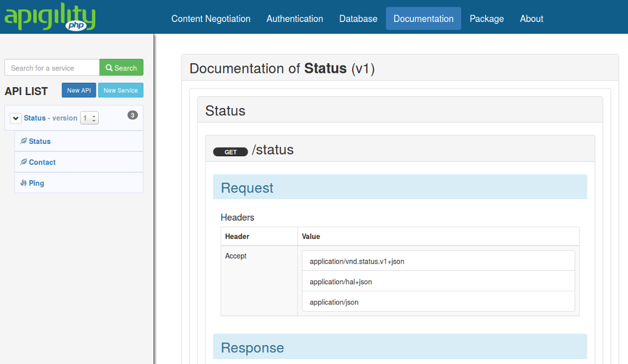The image size is (628, 364).
Task: Go to the Authentication page
Action: point(294,18)
